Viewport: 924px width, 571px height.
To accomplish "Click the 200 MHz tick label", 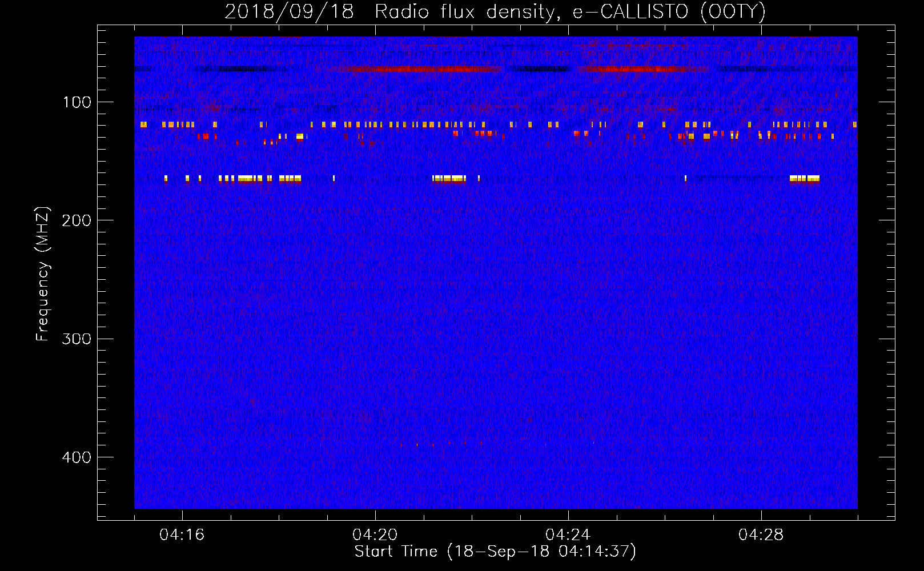I will 77,220.
